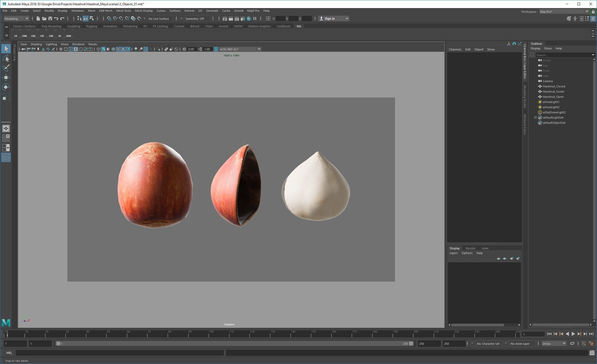The width and height of the screenshot is (597, 364).
Task: Open Sign In account dropdown
Action: pos(334,18)
